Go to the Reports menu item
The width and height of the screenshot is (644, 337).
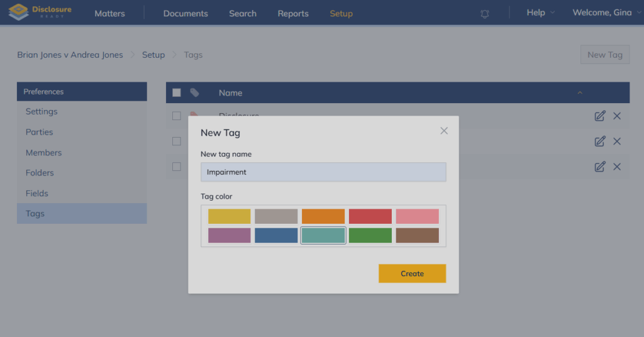point(293,13)
